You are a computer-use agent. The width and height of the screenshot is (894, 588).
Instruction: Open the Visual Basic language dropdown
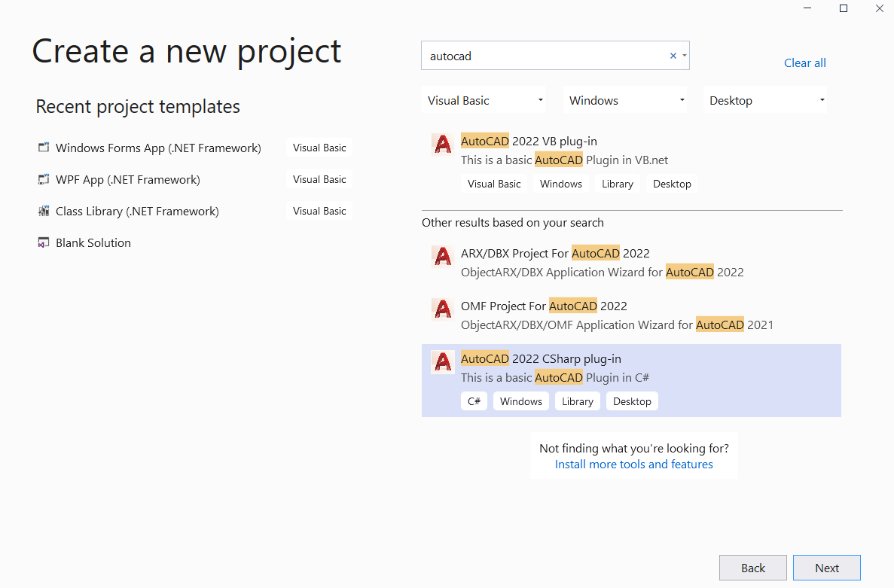tap(484, 99)
